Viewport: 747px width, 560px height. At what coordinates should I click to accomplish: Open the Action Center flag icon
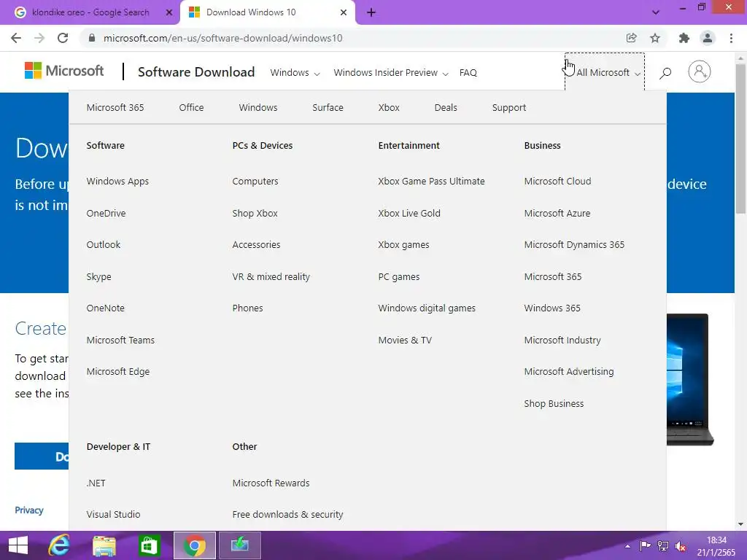point(645,545)
